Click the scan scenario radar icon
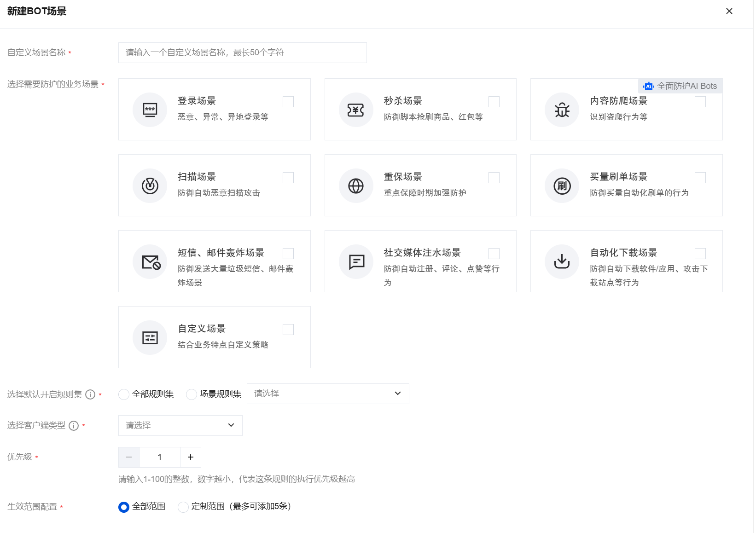This screenshot has height=533, width=756. [x=150, y=186]
